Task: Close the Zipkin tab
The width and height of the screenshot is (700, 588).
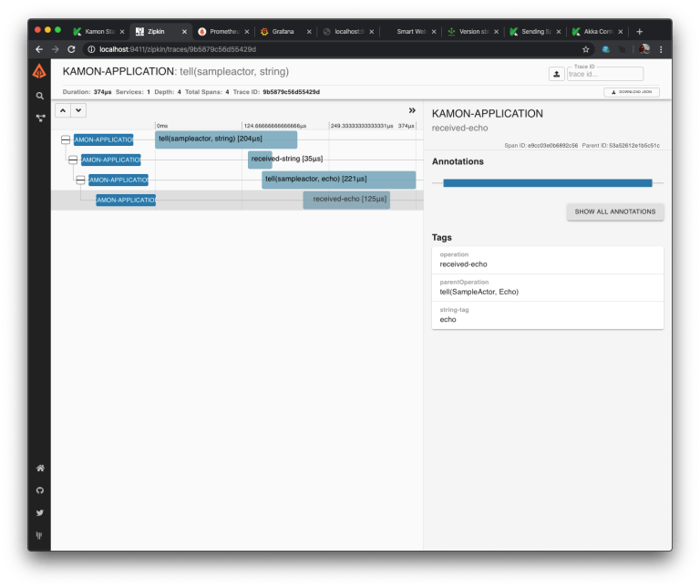Action: [184, 32]
